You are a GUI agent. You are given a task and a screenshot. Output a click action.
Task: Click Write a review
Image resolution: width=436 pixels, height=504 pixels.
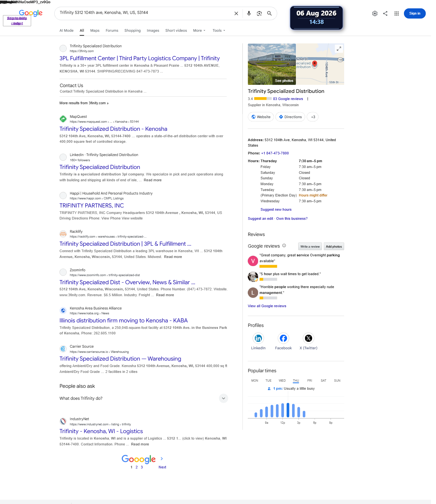pyautogui.click(x=310, y=247)
